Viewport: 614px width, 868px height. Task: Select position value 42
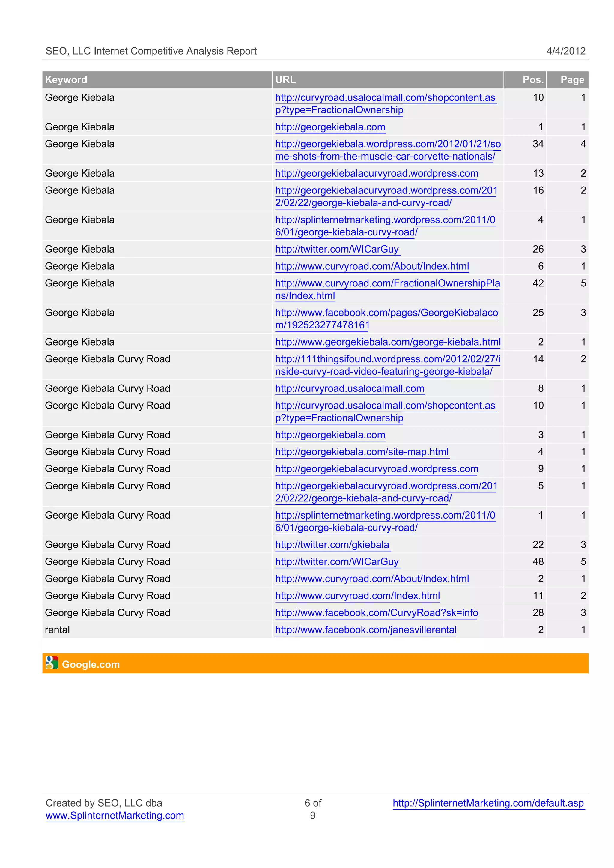pyautogui.click(x=538, y=283)
